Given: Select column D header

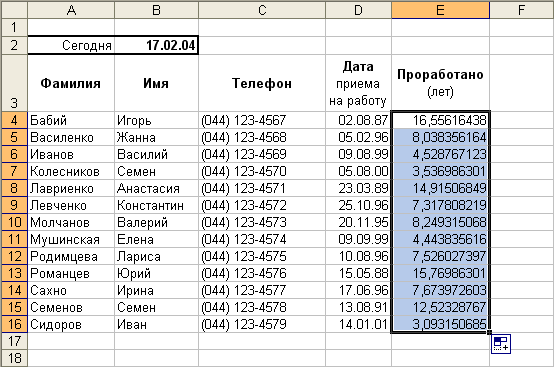Looking at the screenshot, I should tap(358, 10).
